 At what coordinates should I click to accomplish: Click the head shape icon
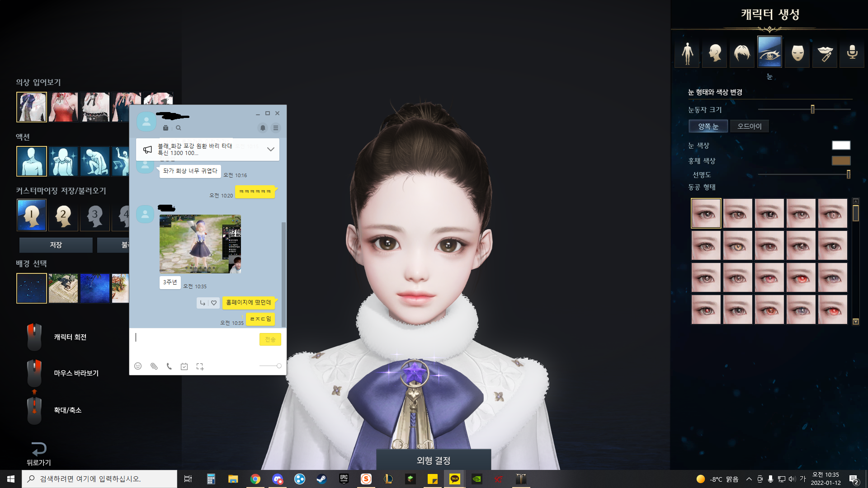point(714,53)
